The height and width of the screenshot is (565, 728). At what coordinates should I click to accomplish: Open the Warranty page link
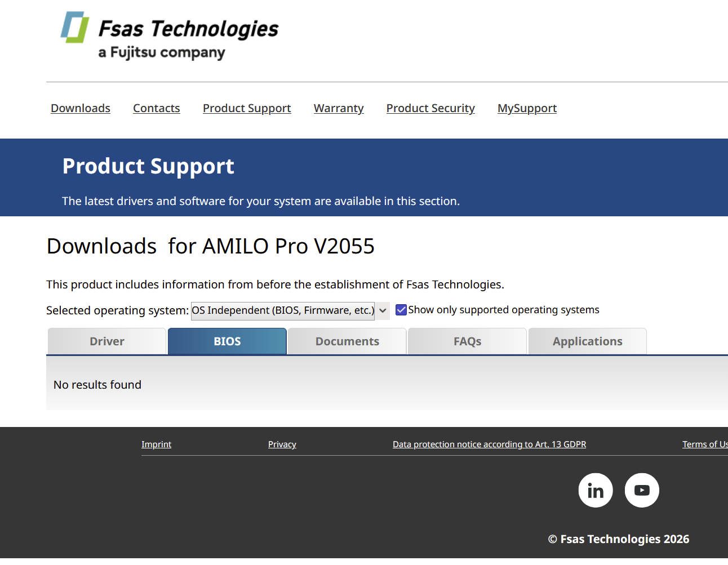339,108
